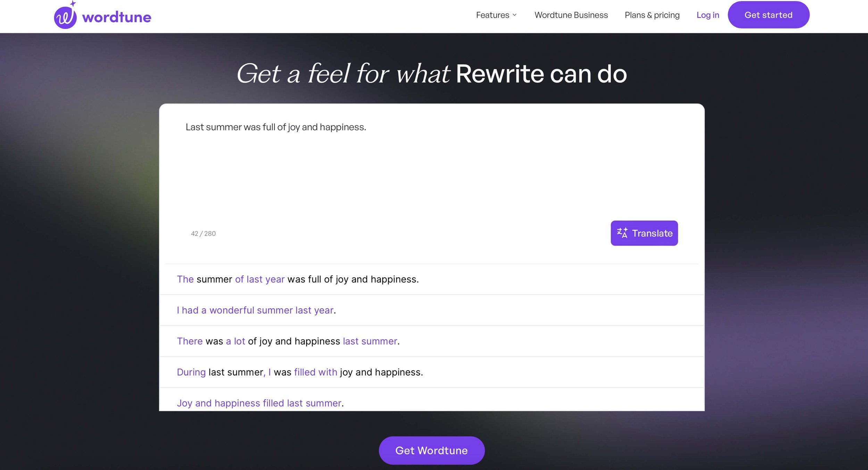Choose 'I had a wonderful summer last year'
Screen dimensions: 868x470
tap(256, 310)
